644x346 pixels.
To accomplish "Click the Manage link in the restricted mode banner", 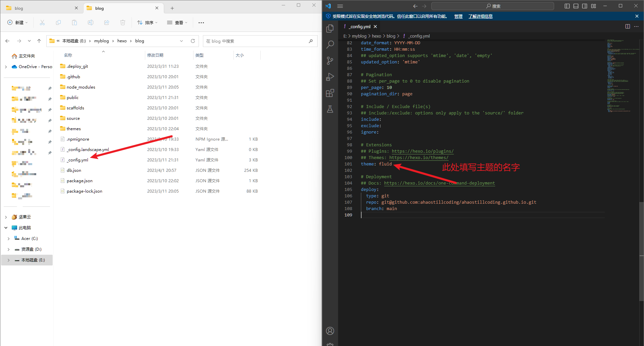I will click(x=458, y=16).
